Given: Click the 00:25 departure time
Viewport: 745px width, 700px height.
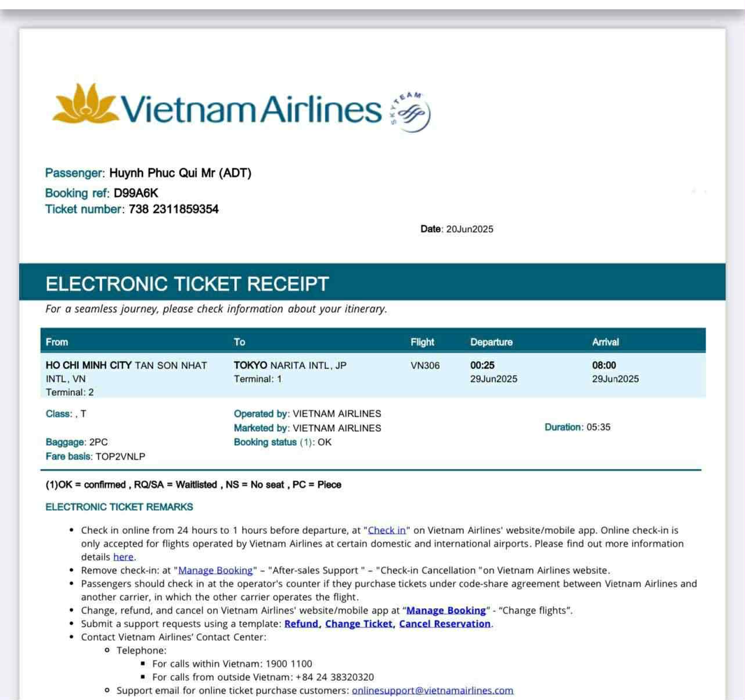Looking at the screenshot, I should (483, 366).
